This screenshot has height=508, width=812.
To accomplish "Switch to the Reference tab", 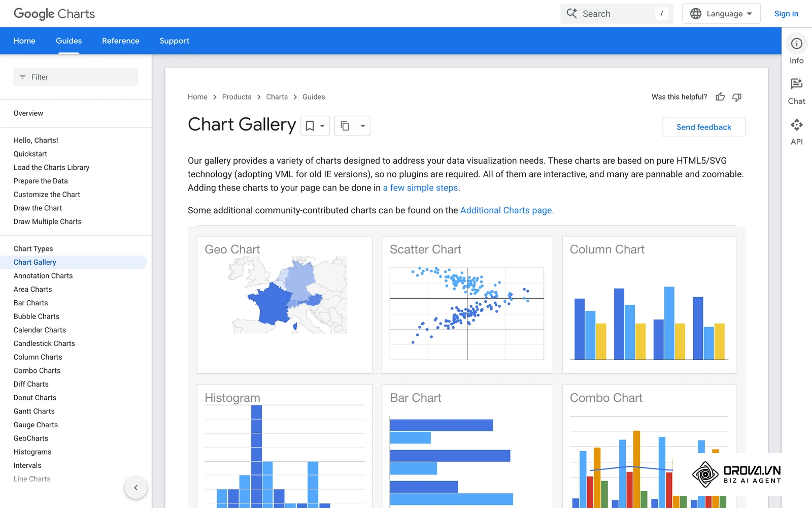I will point(121,41).
